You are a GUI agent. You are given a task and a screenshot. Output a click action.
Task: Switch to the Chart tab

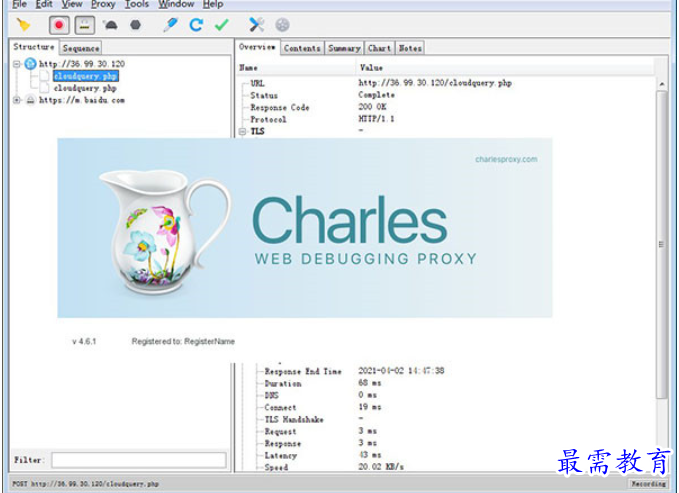[379, 48]
